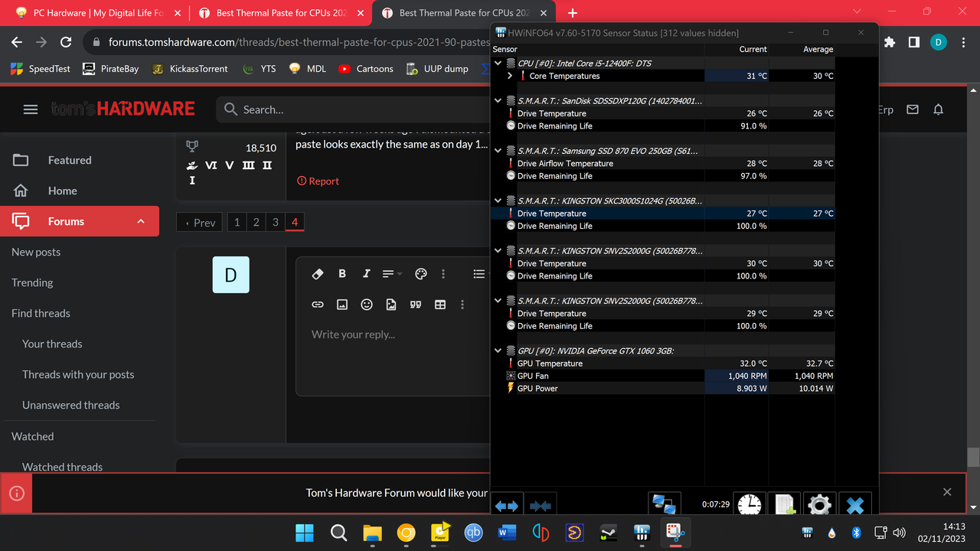The height and width of the screenshot is (551, 980).
Task: Open the Windows Start menu
Action: point(304,533)
